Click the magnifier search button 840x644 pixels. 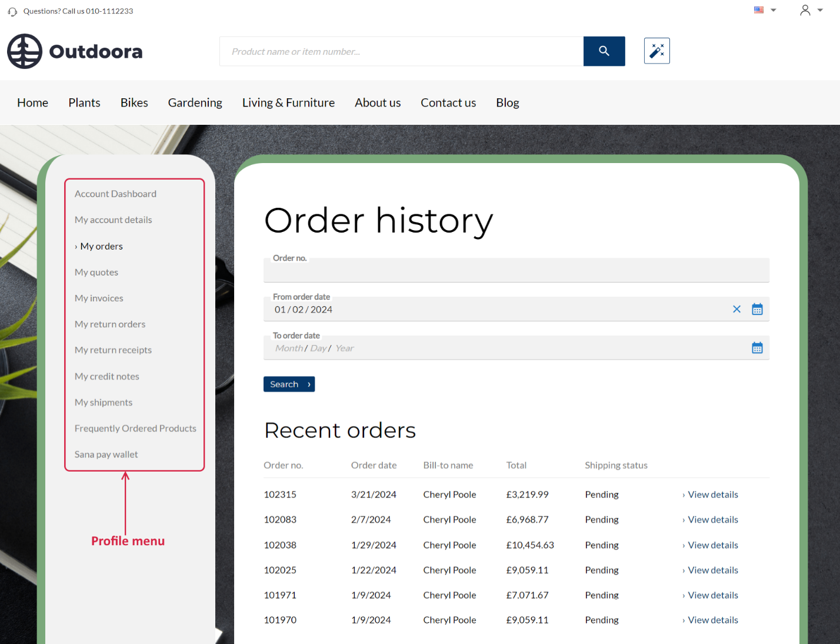click(x=604, y=51)
